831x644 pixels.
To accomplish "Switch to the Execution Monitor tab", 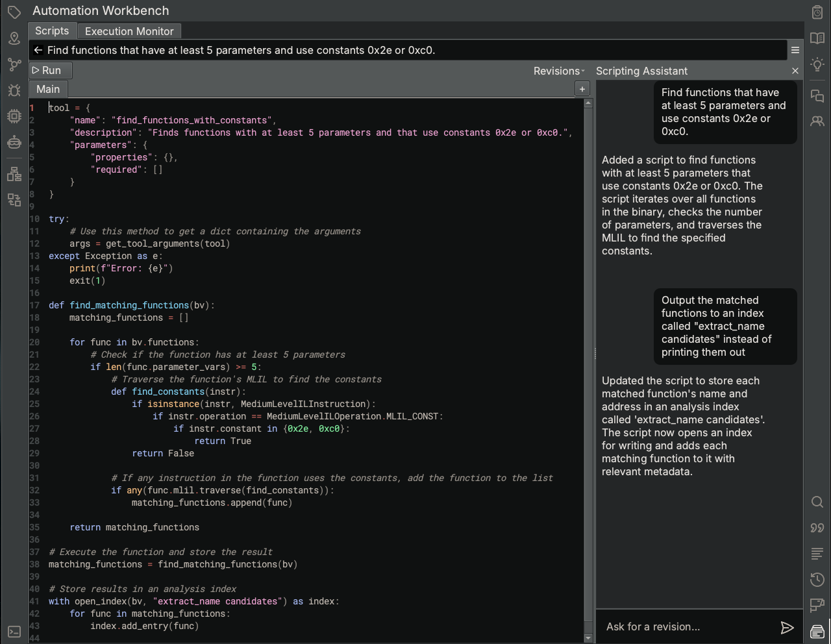I will [129, 31].
